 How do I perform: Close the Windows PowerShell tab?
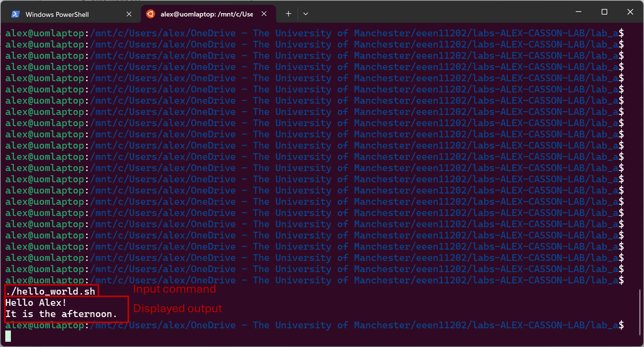129,14
